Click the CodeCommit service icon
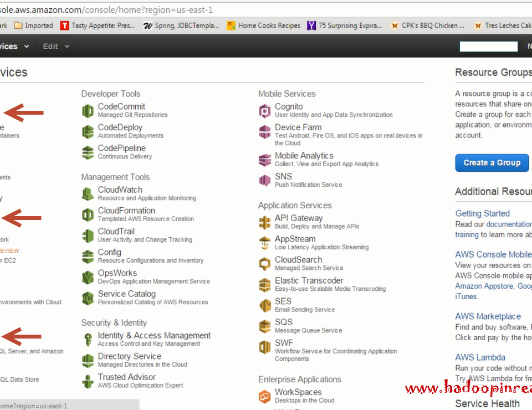Viewport: 532px width, 410px height. pyautogui.click(x=87, y=110)
